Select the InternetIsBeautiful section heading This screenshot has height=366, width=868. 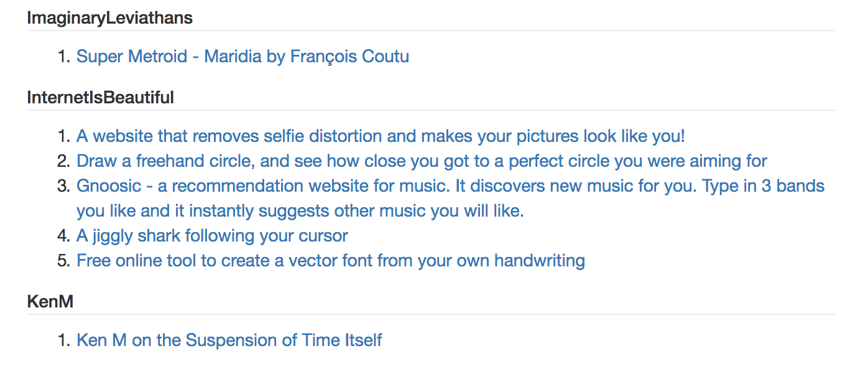pos(100,98)
